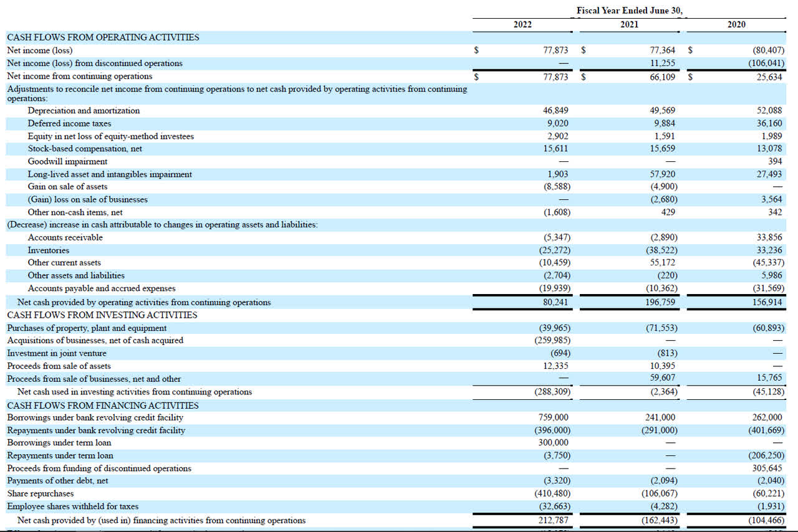
Task: Click 'Accounts payable and accrued expenses' label
Action: click(102, 288)
